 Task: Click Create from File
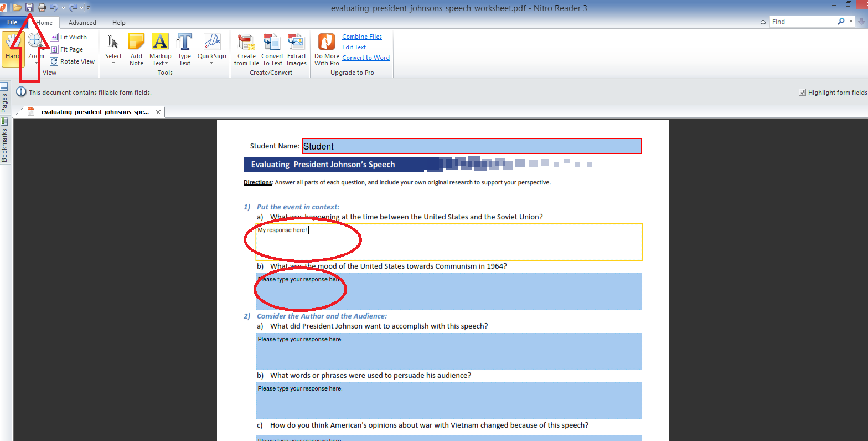tap(246, 49)
